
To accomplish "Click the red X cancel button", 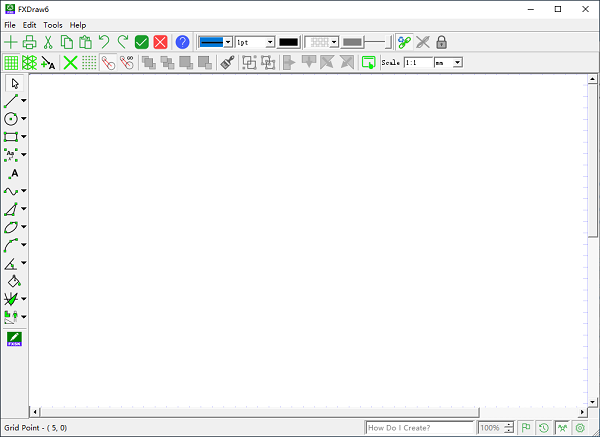I will pyautogui.click(x=160, y=42).
